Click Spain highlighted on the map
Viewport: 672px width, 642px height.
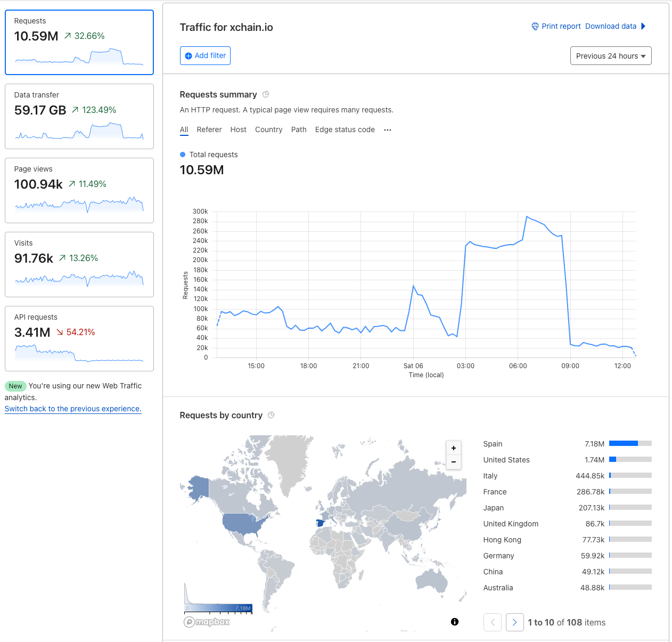pyautogui.click(x=321, y=523)
